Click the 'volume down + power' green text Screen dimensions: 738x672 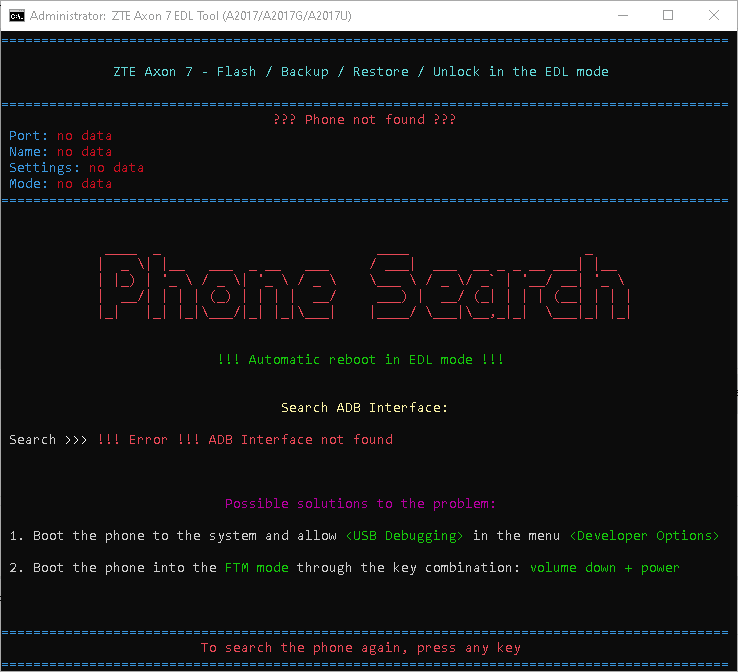click(605, 568)
